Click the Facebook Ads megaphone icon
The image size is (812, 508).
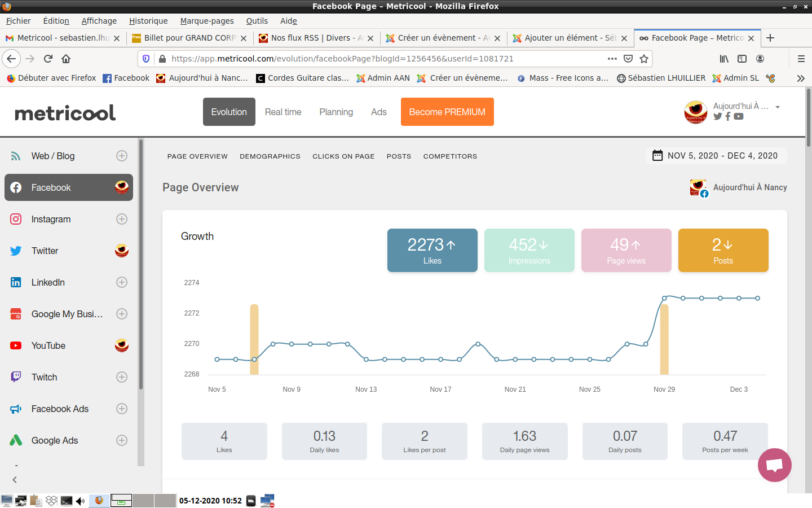pyautogui.click(x=16, y=409)
